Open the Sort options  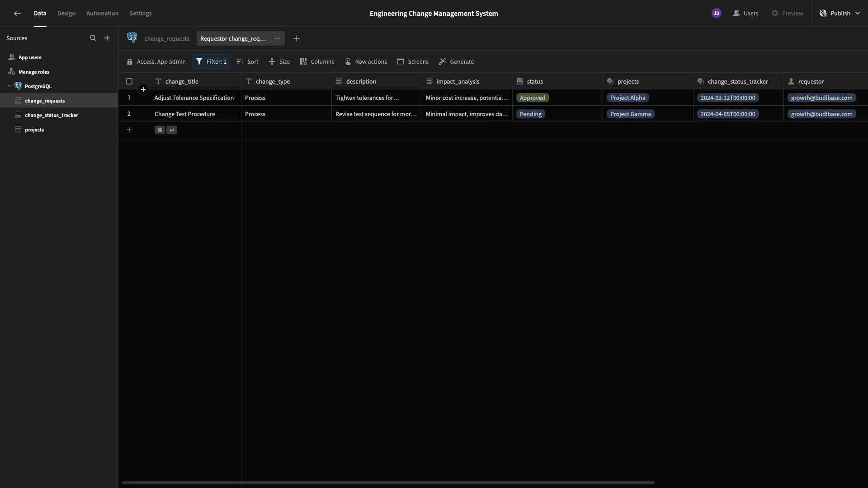click(248, 62)
